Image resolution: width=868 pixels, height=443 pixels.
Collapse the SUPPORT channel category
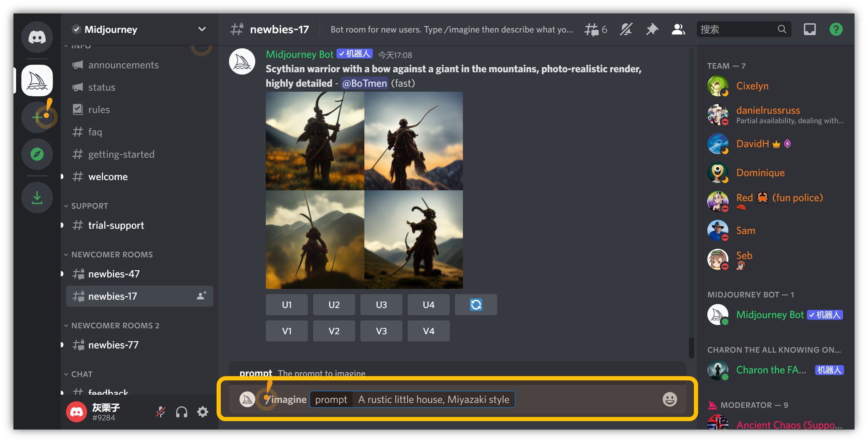coord(89,206)
